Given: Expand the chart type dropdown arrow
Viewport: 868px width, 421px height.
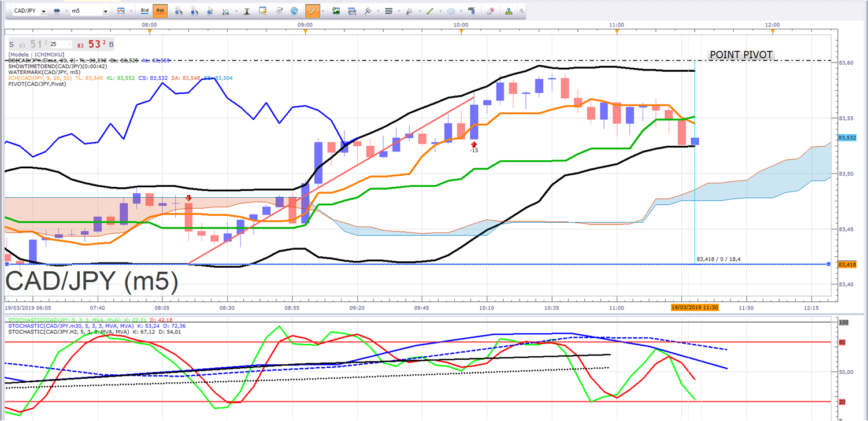Looking at the screenshot, I should pyautogui.click(x=130, y=11).
